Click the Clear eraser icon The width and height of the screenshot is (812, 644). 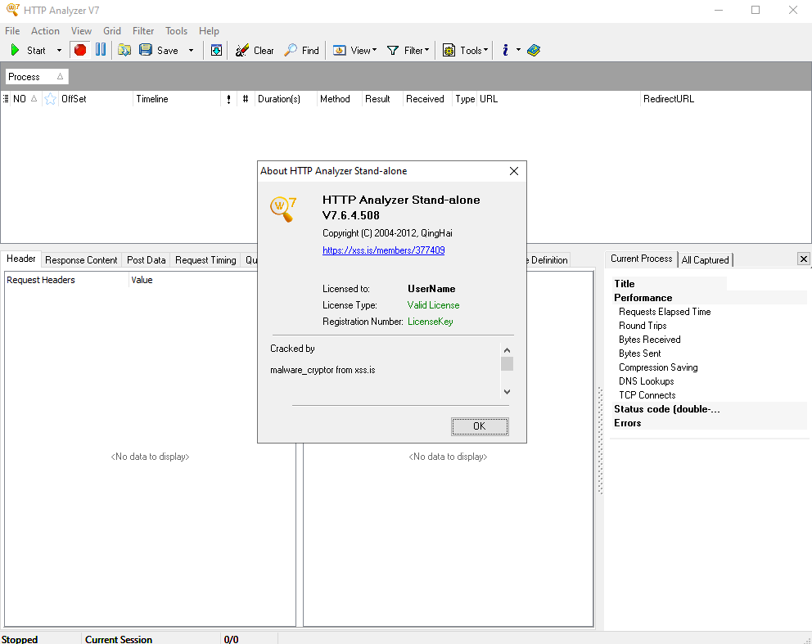coord(242,50)
